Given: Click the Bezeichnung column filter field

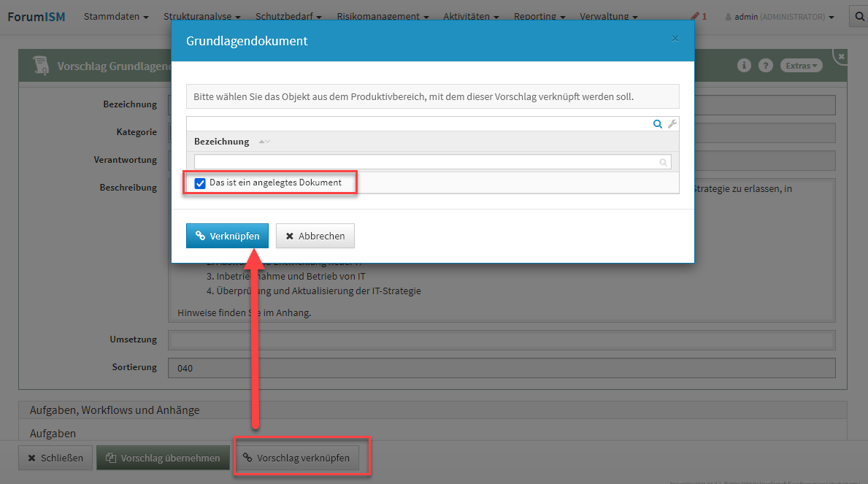Looking at the screenshot, I should coord(432,162).
